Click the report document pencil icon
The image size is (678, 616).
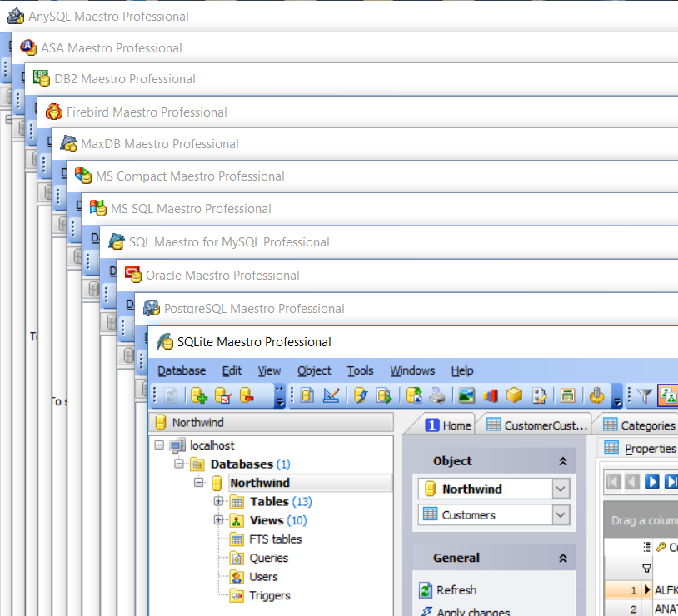(x=539, y=395)
